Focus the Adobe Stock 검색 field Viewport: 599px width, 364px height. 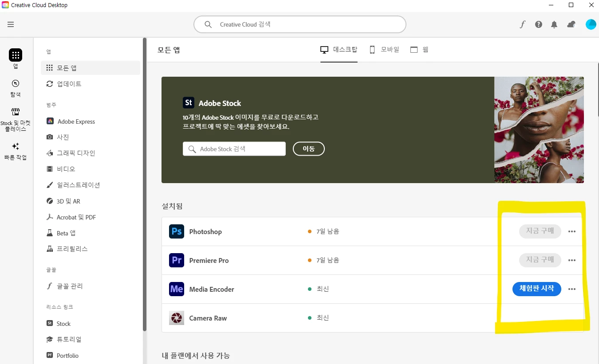tap(234, 149)
